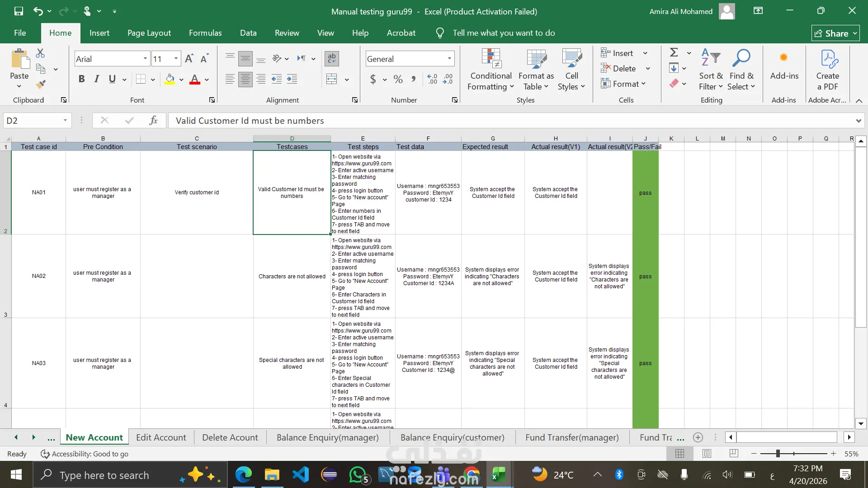Switch to Page Layout view in status bar

[x=707, y=454]
